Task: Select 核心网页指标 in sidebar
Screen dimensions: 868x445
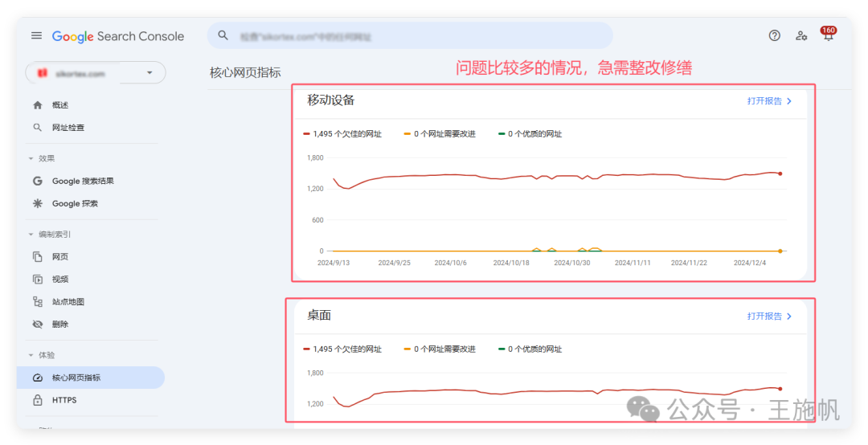Action: coord(91,378)
